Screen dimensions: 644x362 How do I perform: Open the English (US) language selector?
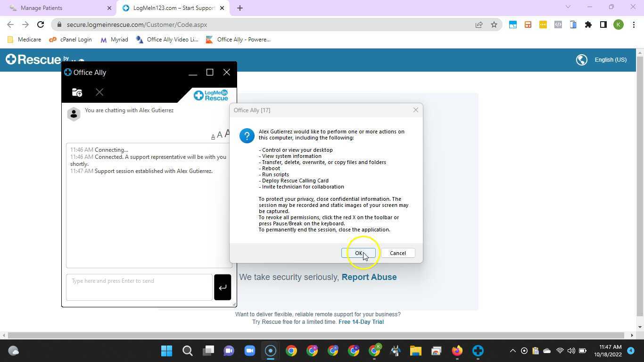(611, 60)
